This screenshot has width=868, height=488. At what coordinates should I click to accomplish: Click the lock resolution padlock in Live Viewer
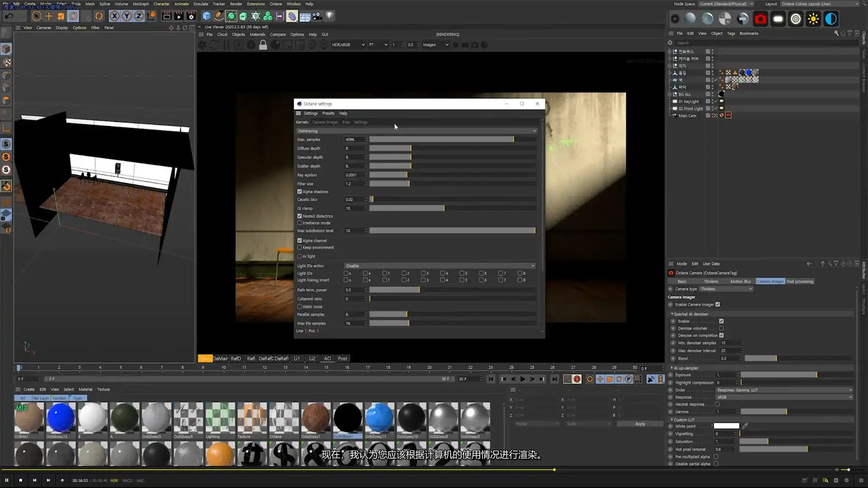[x=263, y=45]
